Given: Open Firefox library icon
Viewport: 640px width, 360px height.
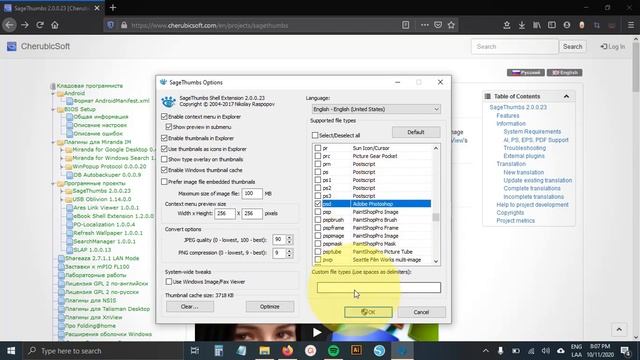Looking at the screenshot, I should point(537,25).
